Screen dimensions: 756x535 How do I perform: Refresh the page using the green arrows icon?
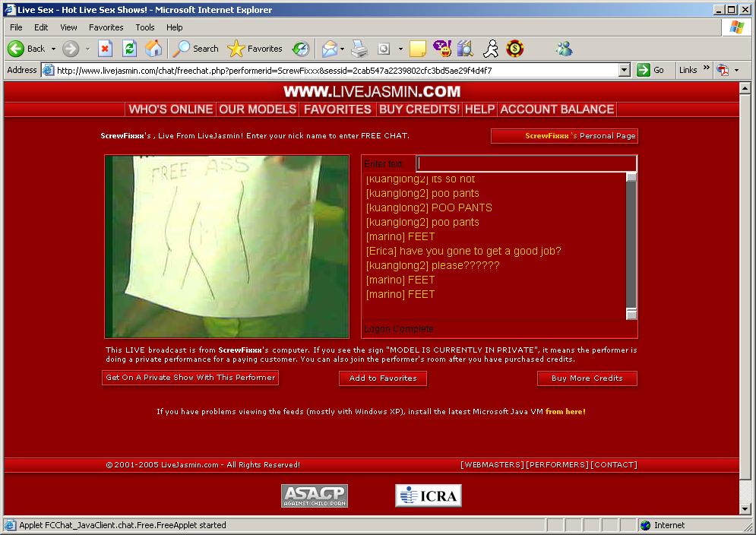(x=129, y=49)
